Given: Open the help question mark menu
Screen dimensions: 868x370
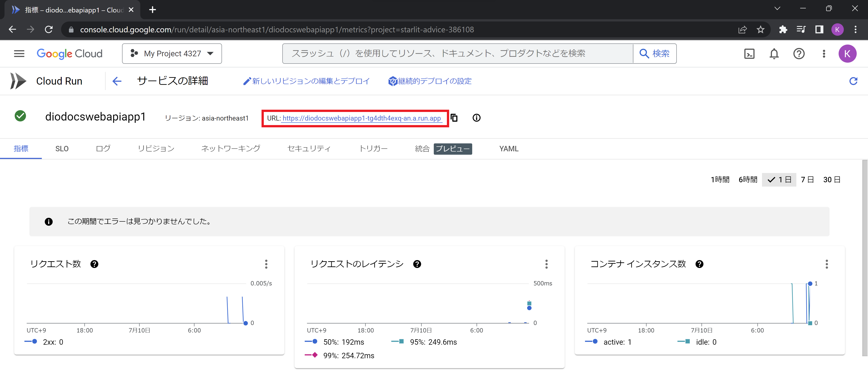Looking at the screenshot, I should click(x=799, y=54).
